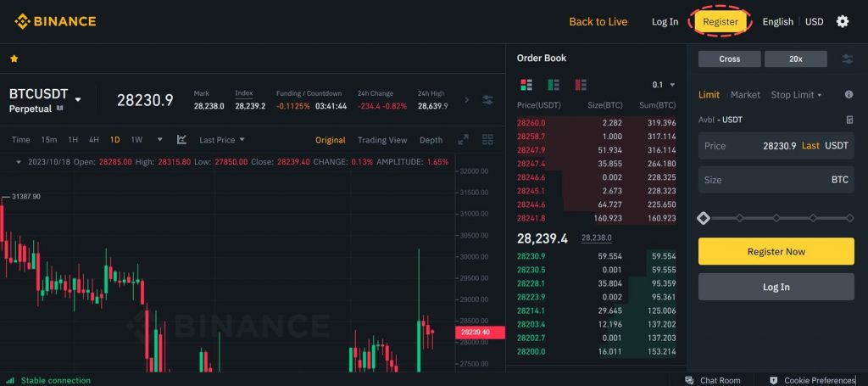Image resolution: width=868 pixels, height=386 pixels.
Task: Show sell-only order book view
Action: (581, 85)
